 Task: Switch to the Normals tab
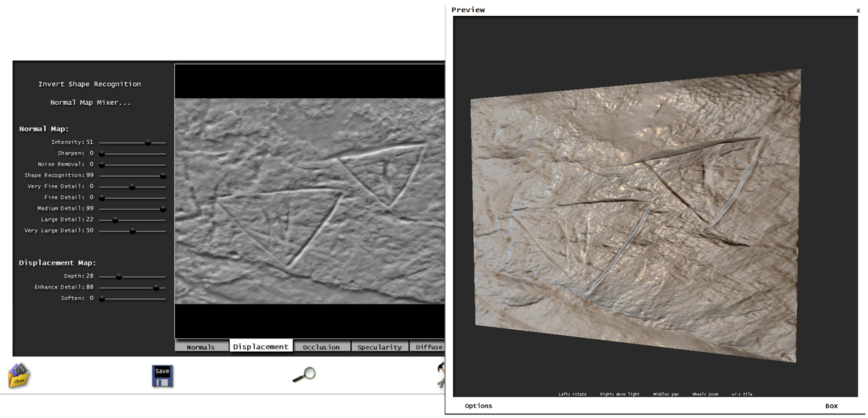point(200,347)
